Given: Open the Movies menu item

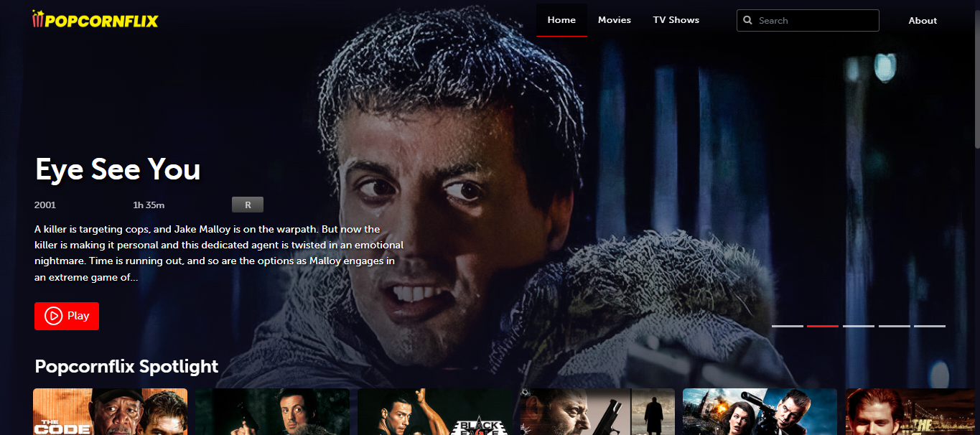Looking at the screenshot, I should 615,20.
